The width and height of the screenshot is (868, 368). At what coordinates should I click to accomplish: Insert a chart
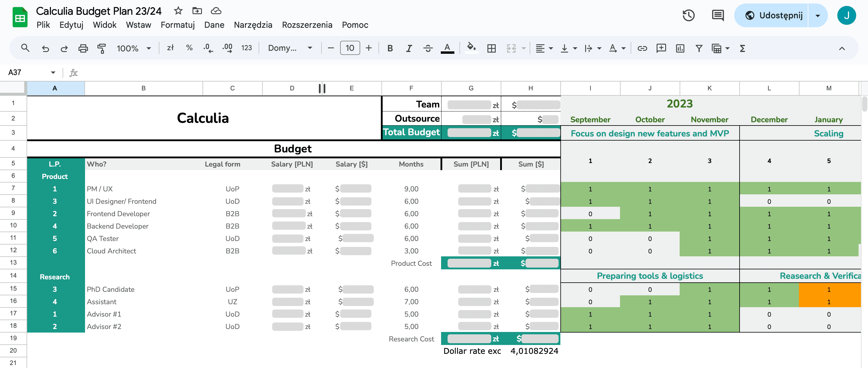click(680, 48)
